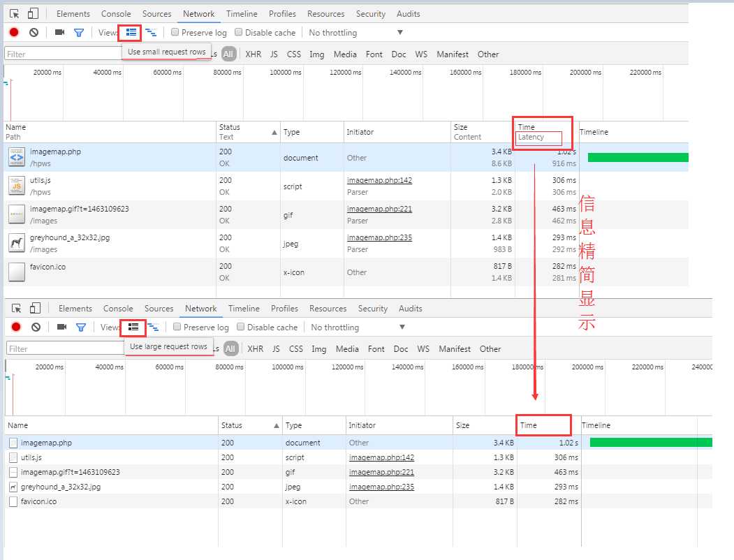Image resolution: width=734 pixels, height=560 pixels.
Task: Open Elements tab in upper DevTools
Action: click(73, 14)
